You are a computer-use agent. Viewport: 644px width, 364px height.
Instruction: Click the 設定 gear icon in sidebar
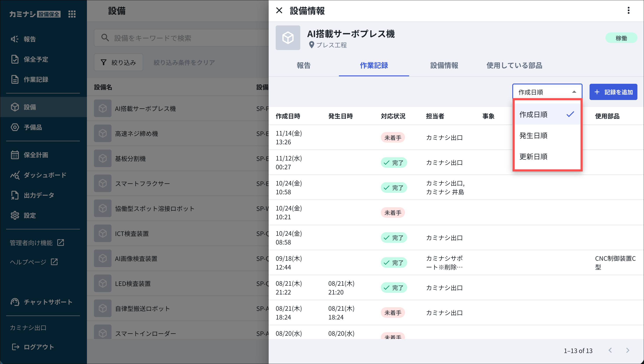pyautogui.click(x=15, y=215)
